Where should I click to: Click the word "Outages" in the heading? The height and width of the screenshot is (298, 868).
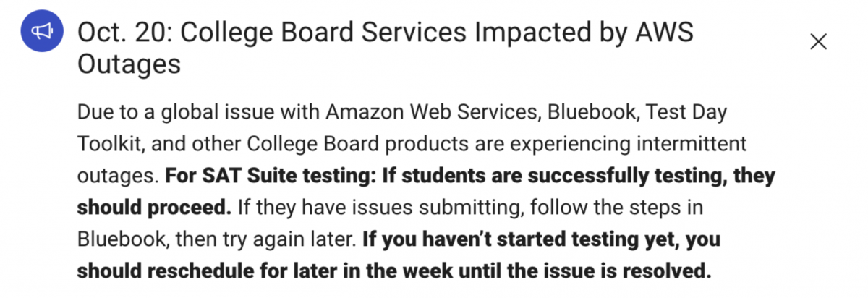129,65
